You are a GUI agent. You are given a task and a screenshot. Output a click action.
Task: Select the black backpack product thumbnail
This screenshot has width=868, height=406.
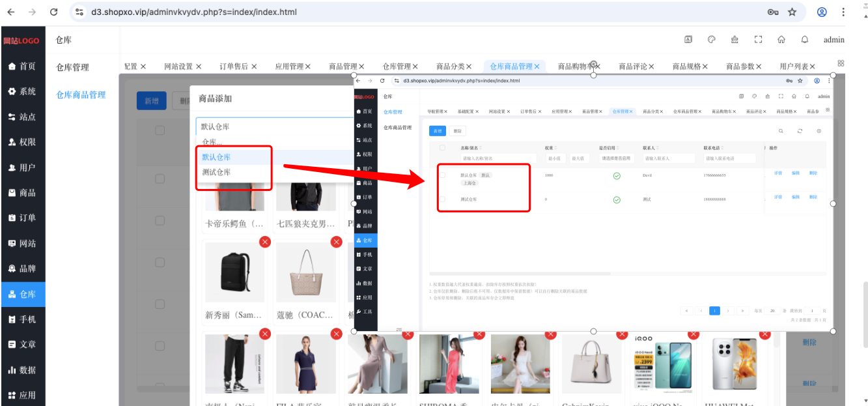click(234, 272)
